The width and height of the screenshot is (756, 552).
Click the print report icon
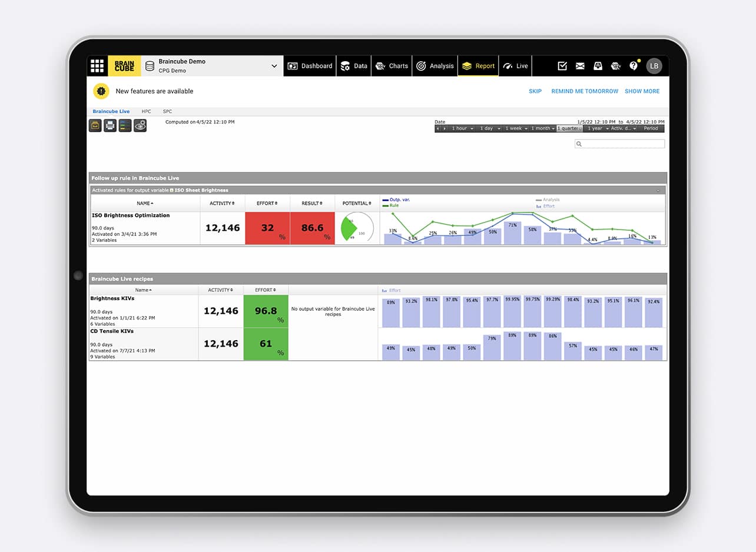click(x=110, y=125)
